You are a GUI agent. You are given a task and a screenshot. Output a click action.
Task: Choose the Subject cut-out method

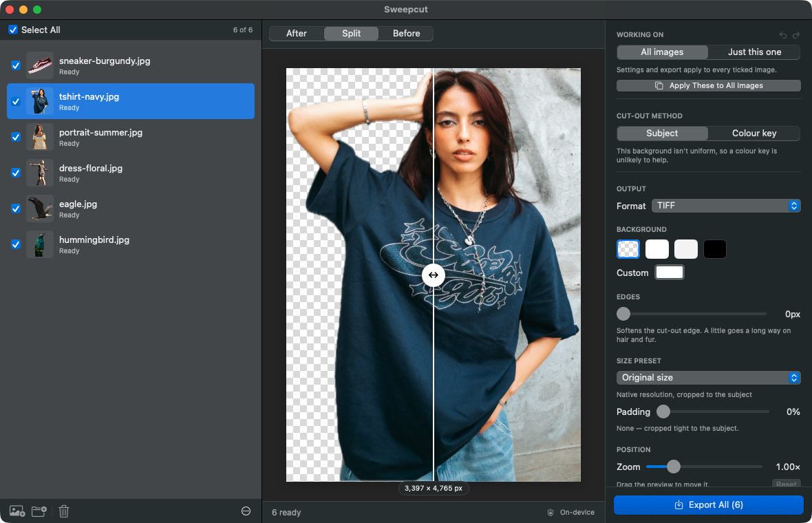tap(662, 134)
